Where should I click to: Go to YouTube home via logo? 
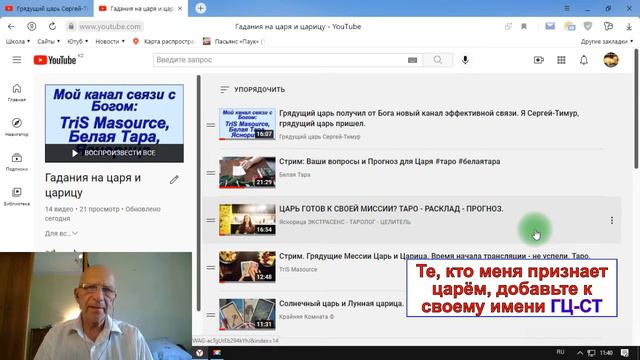(55, 60)
